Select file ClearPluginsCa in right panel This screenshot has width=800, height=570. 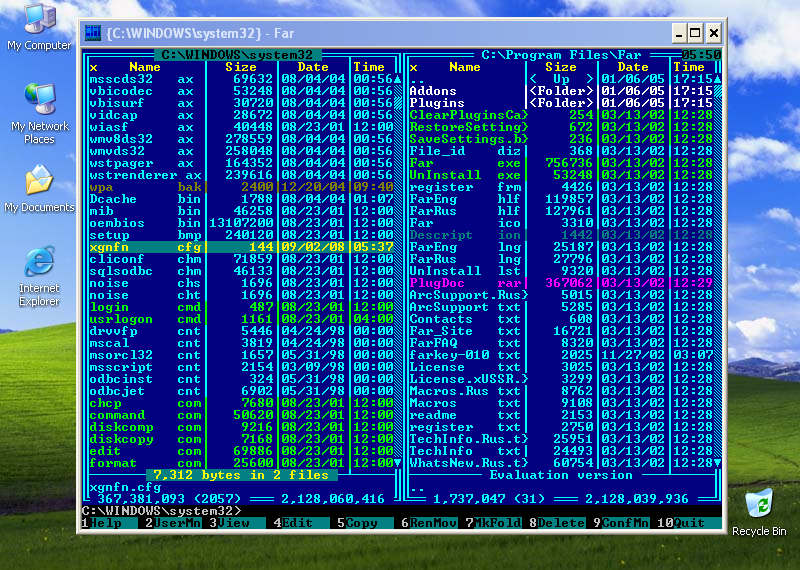point(561,115)
